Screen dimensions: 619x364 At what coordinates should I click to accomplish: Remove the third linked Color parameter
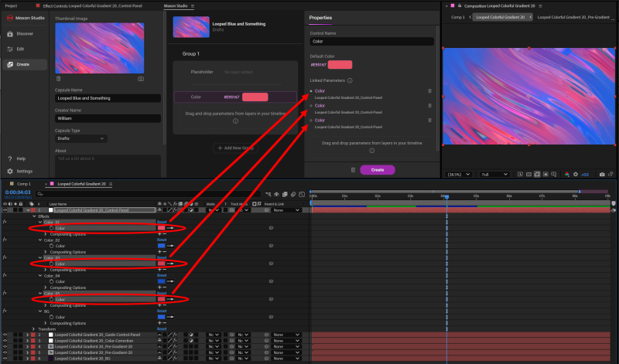430,121
